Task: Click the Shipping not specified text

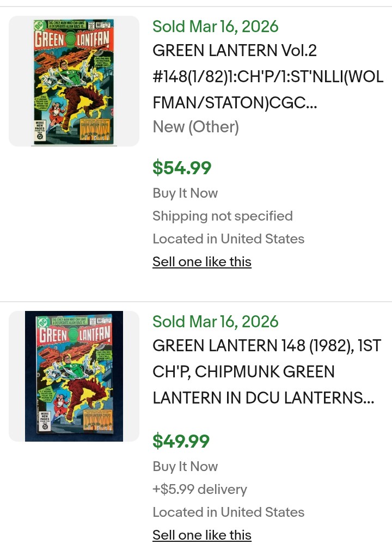Action: [222, 216]
